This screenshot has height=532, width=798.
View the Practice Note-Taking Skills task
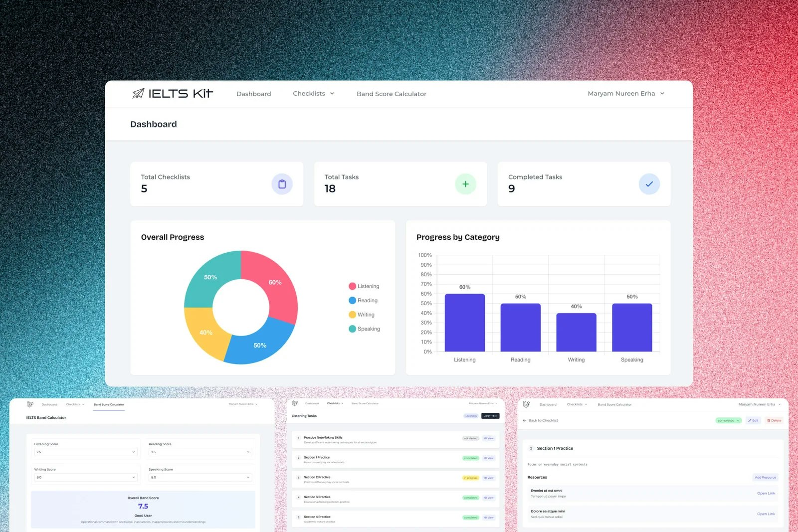(x=489, y=438)
